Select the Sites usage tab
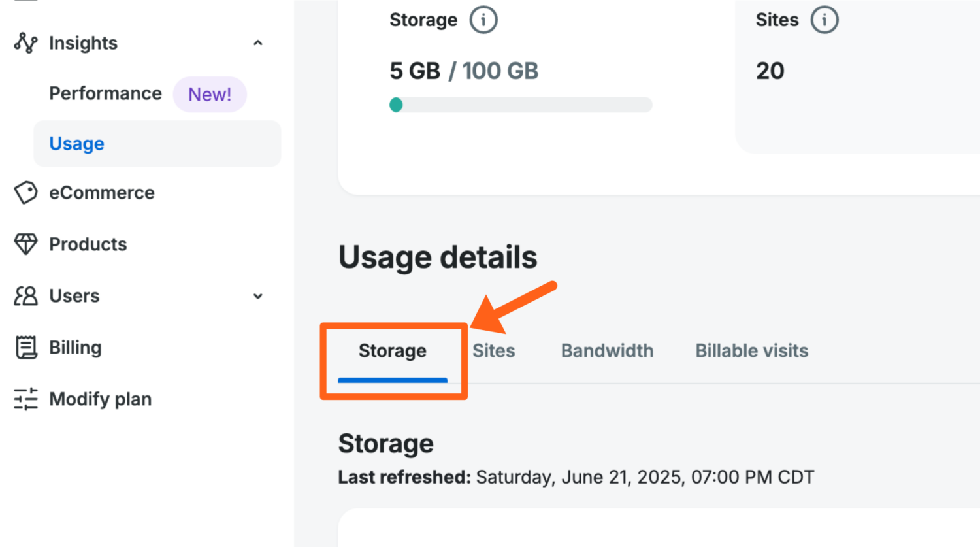This screenshot has height=547, width=980. 494,351
